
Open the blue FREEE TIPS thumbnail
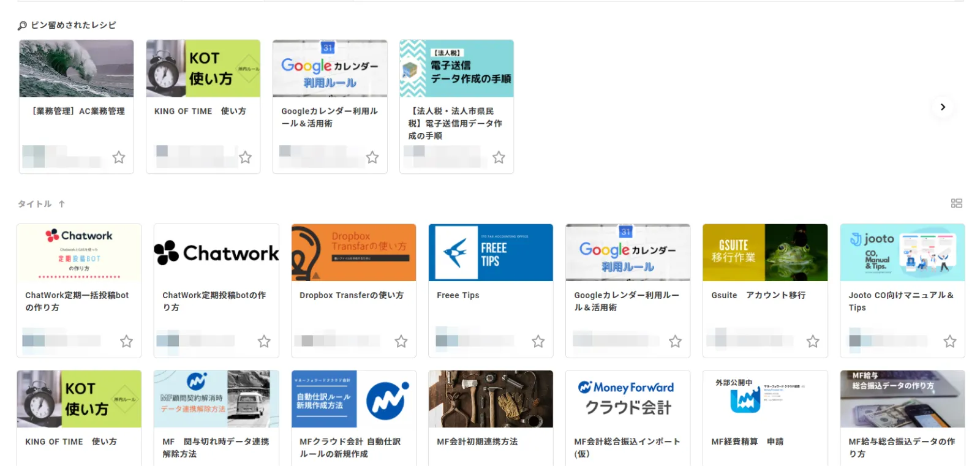point(491,252)
